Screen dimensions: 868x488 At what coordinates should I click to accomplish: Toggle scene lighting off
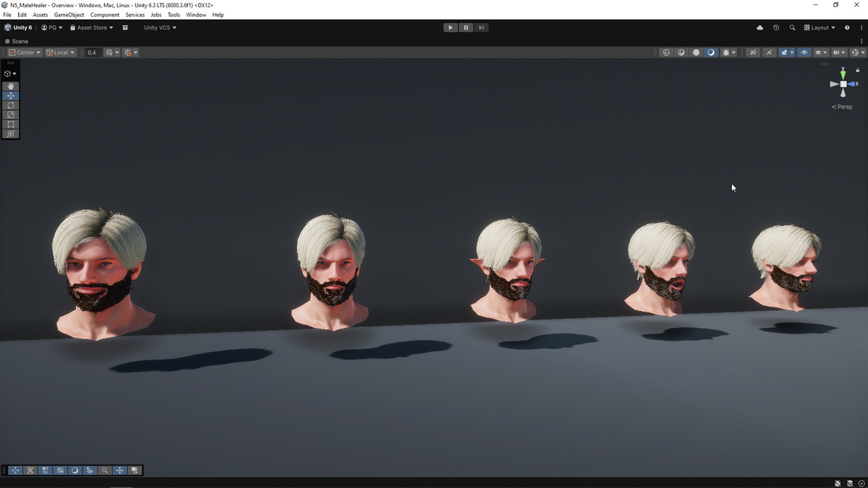click(753, 53)
